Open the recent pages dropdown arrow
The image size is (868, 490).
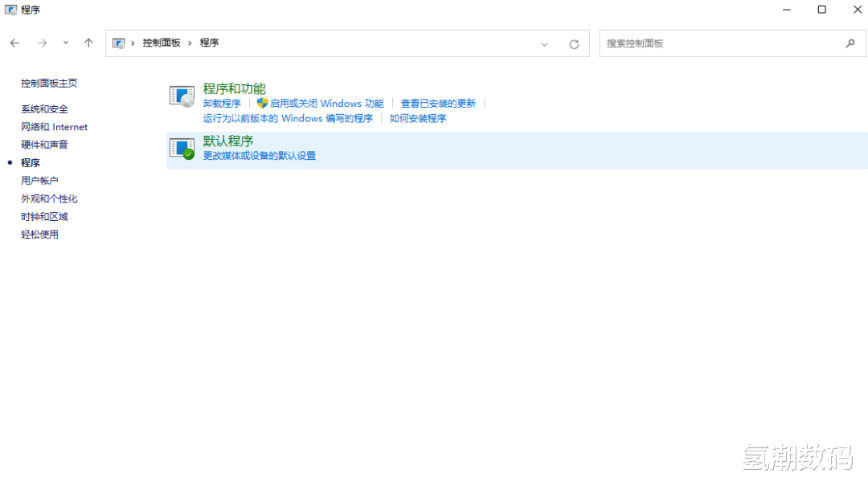[x=65, y=43]
